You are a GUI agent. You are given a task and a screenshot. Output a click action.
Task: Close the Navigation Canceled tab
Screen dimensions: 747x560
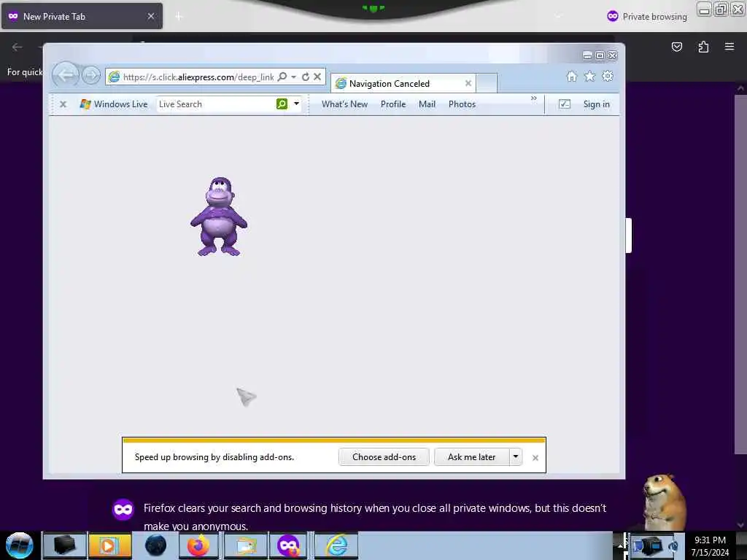(x=468, y=83)
